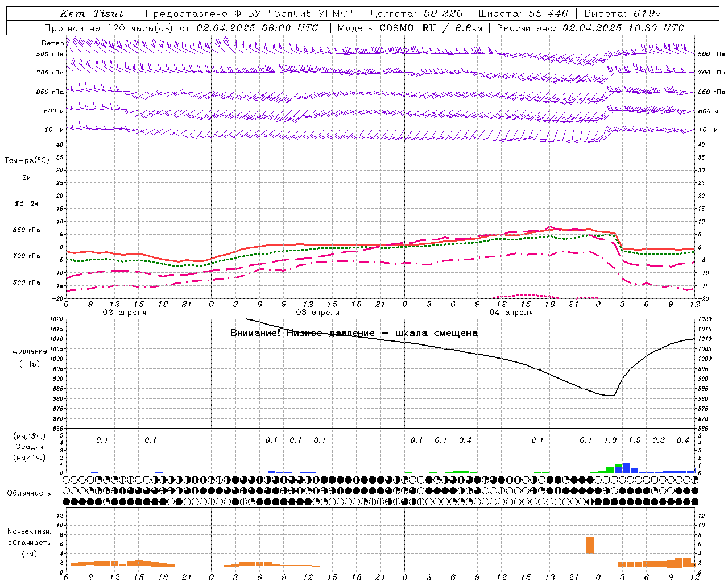This screenshot has height=582, width=728.
Task: Click the computed time Рассчитано: 02.04.2025 10:39 UTC
Action: (x=590, y=28)
